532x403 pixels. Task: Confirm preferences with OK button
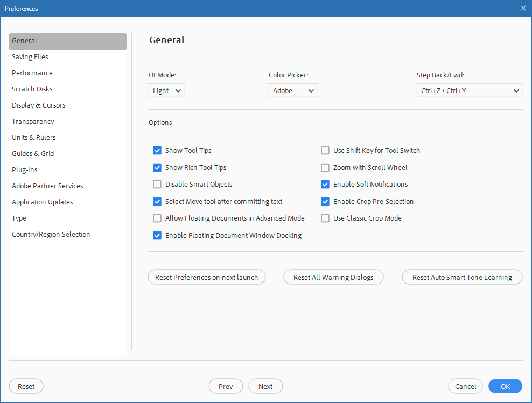click(506, 386)
